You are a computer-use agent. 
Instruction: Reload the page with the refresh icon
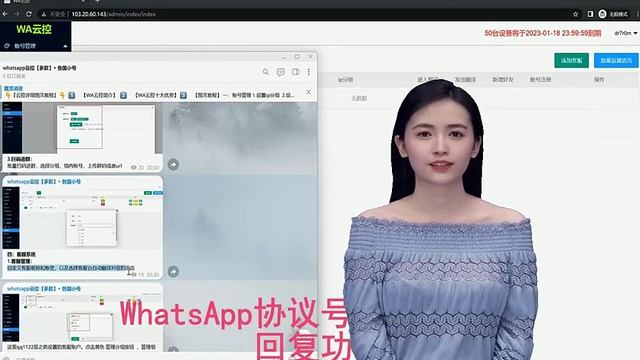[29, 14]
